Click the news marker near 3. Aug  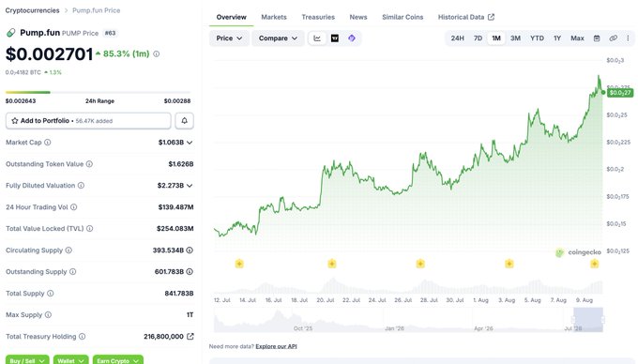[509, 264]
